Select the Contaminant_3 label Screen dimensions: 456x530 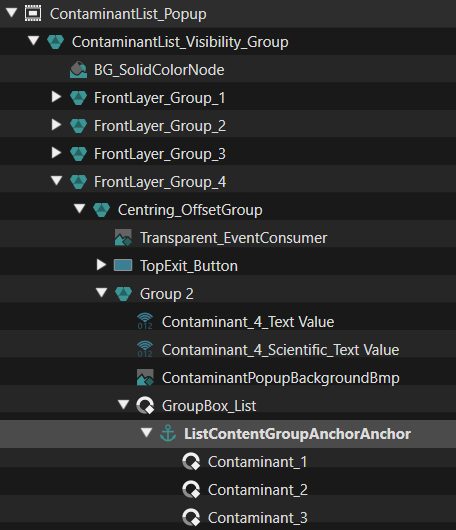coord(258,518)
